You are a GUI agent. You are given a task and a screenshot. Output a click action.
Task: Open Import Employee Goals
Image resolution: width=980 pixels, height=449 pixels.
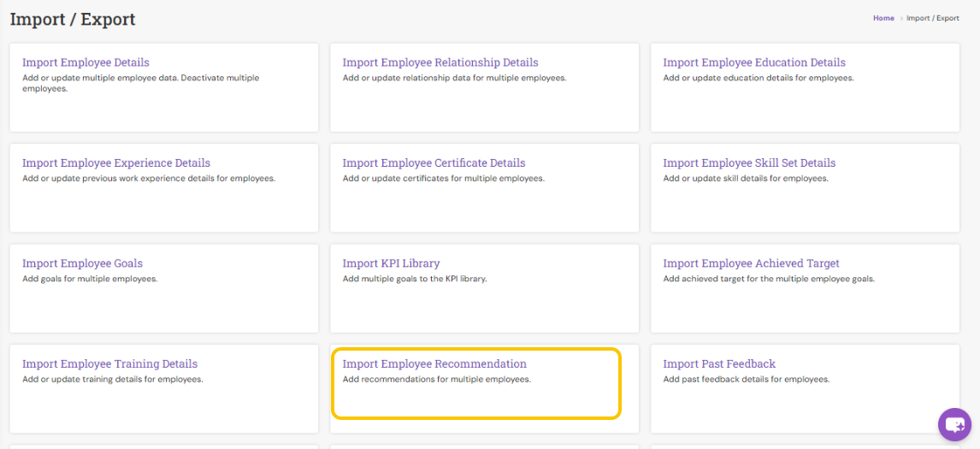(x=82, y=263)
